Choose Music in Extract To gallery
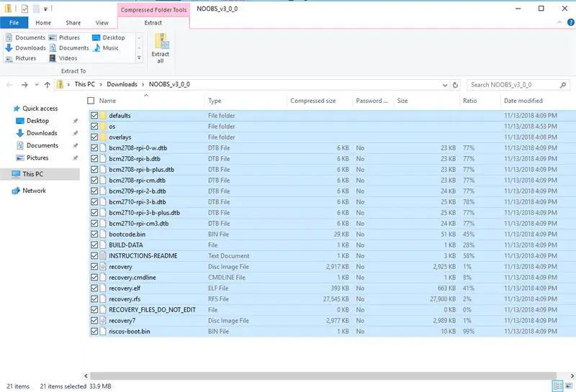This screenshot has height=392, width=576. [106, 47]
